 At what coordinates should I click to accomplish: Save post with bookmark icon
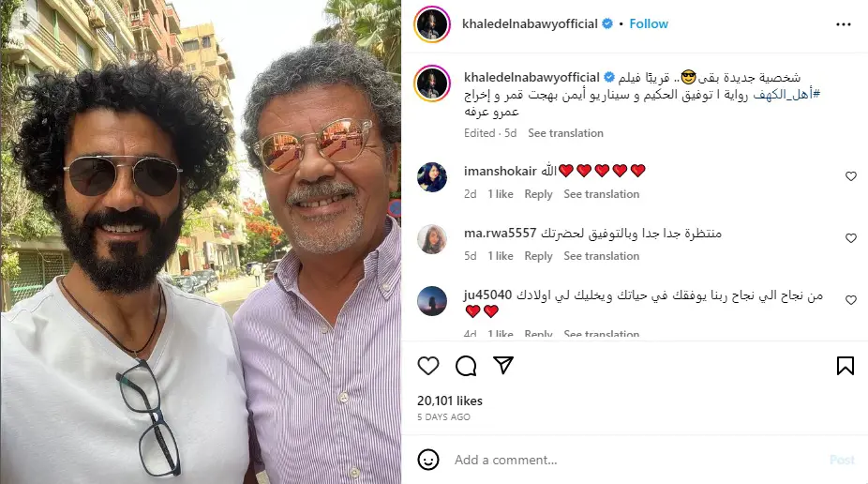(x=845, y=366)
